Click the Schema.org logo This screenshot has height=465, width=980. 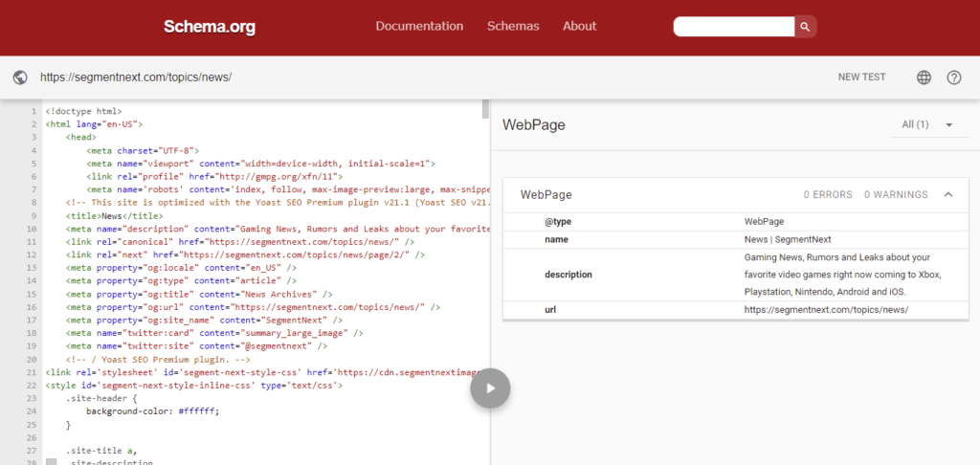click(x=209, y=27)
